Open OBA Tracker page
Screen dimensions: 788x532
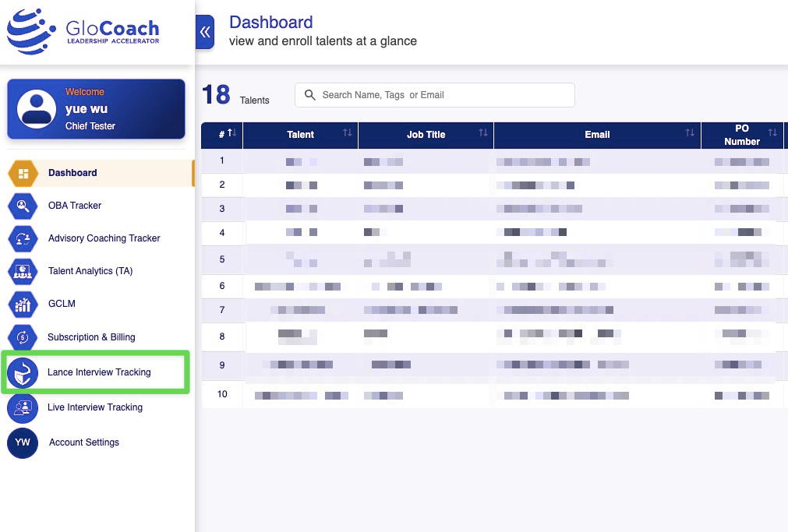tap(75, 206)
